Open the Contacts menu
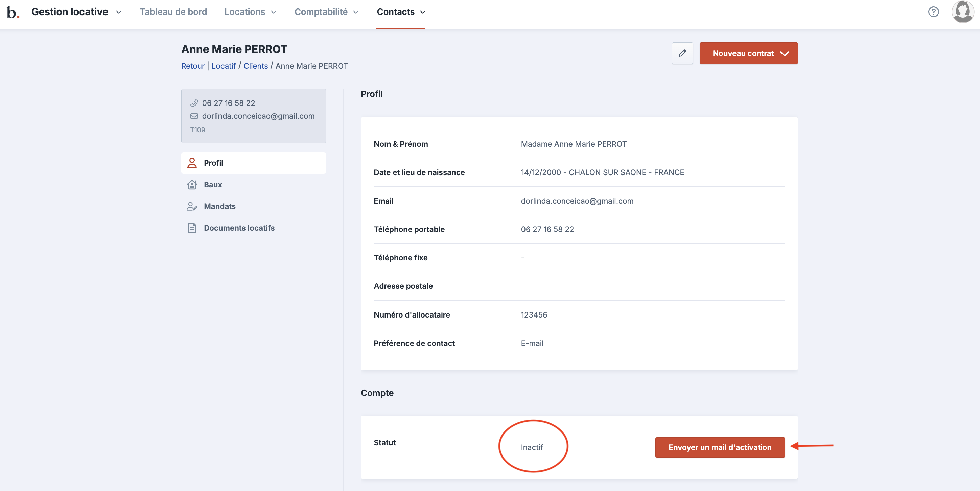 coord(401,12)
